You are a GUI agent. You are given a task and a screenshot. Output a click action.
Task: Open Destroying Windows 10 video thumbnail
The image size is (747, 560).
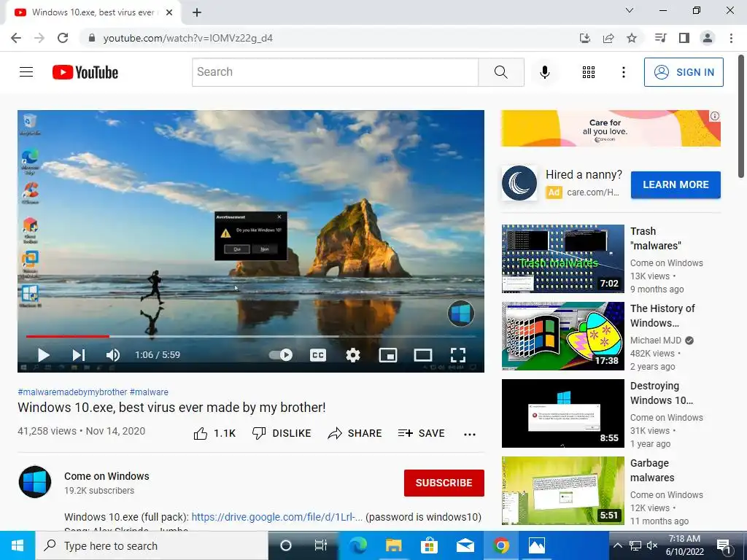click(x=562, y=413)
